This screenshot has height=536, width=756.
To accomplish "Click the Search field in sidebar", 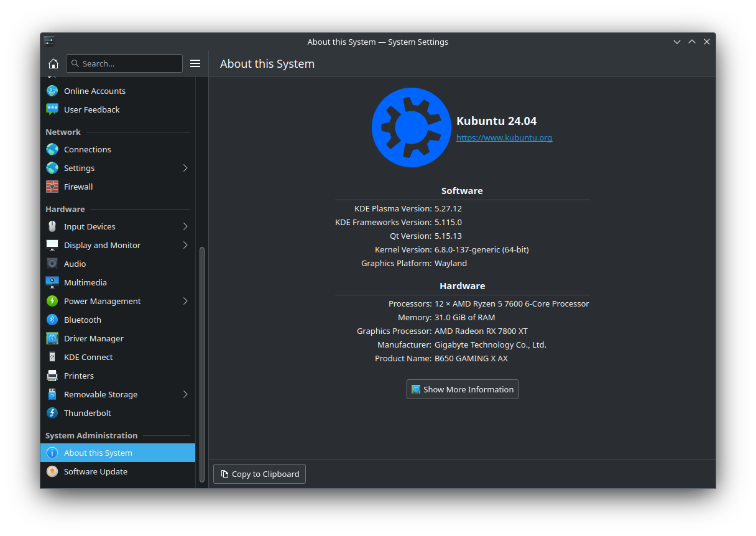I will point(124,63).
